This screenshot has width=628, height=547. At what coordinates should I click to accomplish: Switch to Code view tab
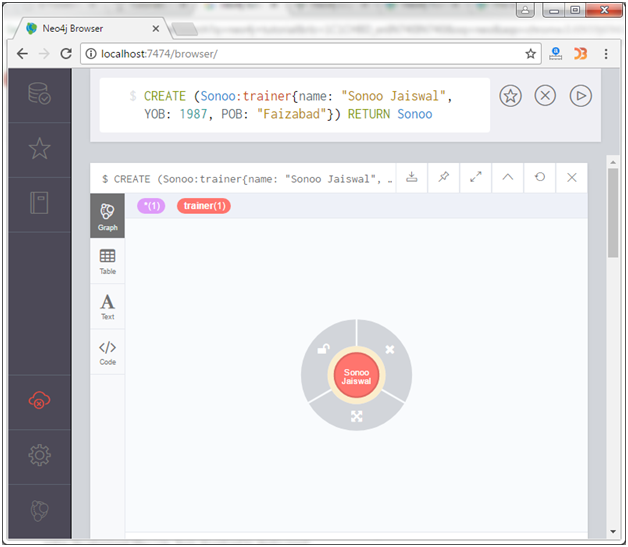(x=107, y=352)
